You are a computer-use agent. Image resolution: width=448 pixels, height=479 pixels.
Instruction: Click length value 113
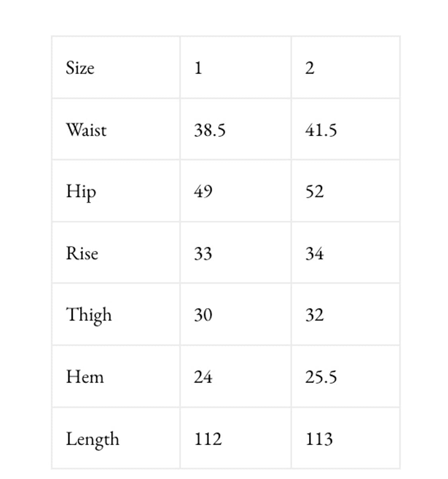pos(319,439)
